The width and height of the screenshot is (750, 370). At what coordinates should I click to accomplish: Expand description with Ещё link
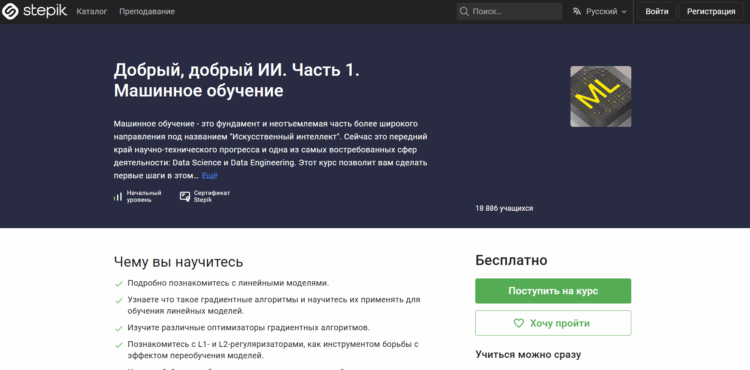[x=210, y=176]
